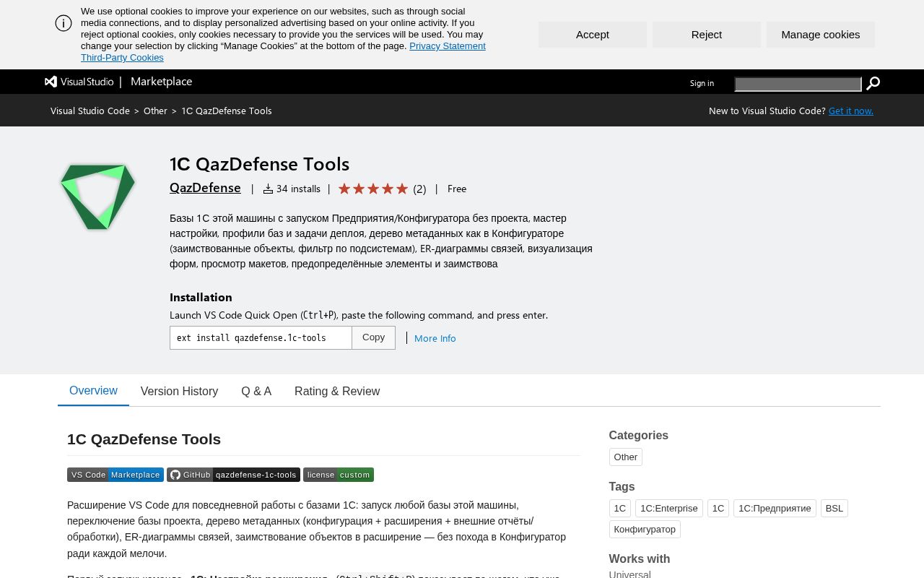Select the 1C:Enterprise tag

669,508
